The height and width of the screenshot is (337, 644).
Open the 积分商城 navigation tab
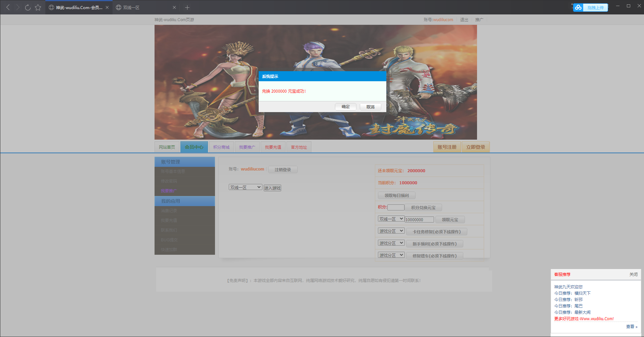[x=221, y=147]
